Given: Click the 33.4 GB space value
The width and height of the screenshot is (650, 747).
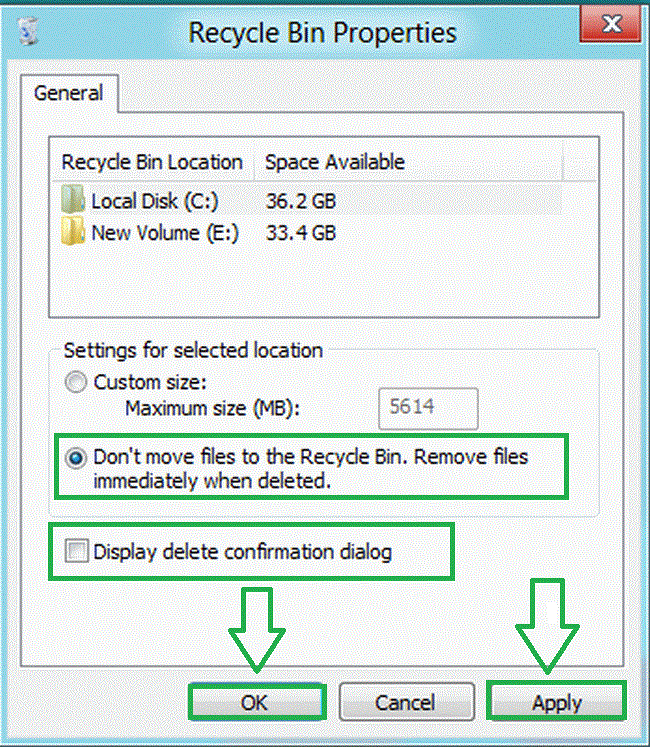Looking at the screenshot, I should point(301,233).
